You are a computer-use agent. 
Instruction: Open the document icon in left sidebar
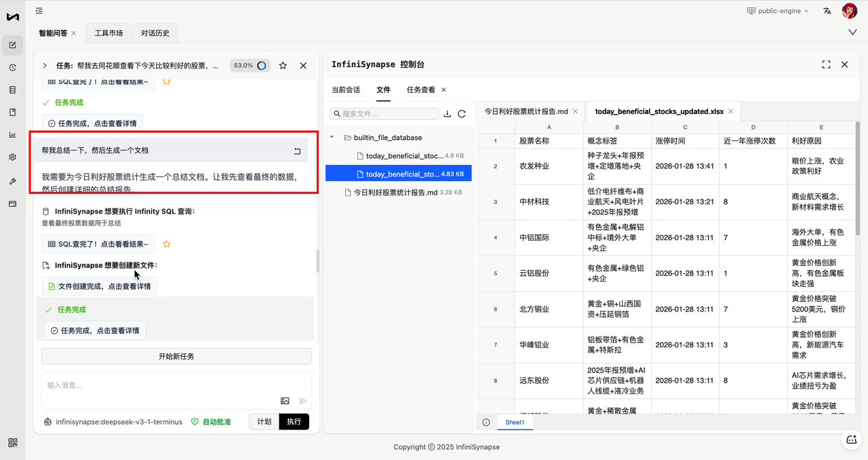click(12, 112)
